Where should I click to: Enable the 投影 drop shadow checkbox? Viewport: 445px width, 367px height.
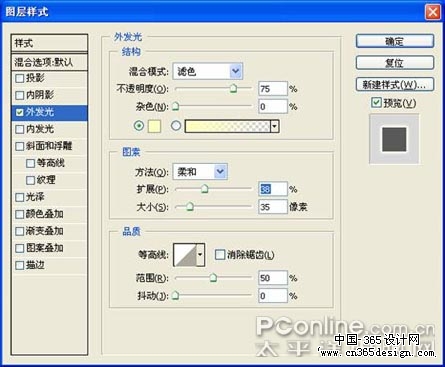(20, 78)
